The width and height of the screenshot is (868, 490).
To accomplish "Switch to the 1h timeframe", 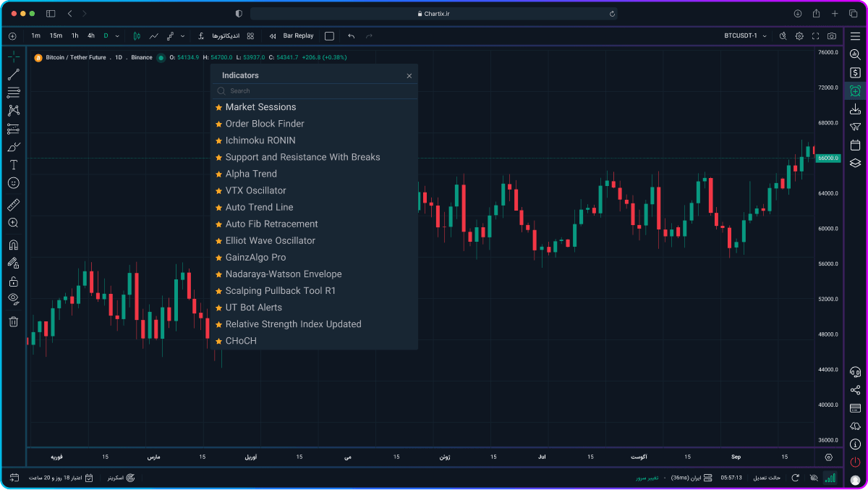I will 75,35.
